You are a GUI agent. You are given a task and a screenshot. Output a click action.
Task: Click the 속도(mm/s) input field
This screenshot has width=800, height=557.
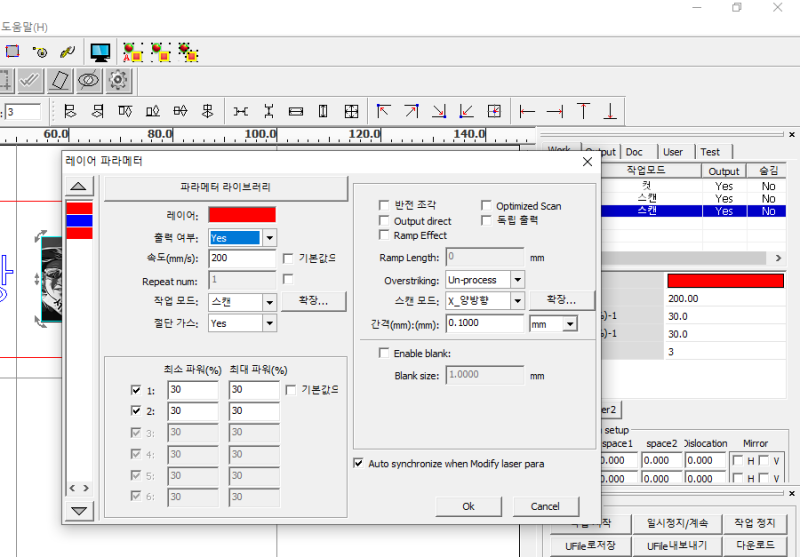[x=242, y=259]
